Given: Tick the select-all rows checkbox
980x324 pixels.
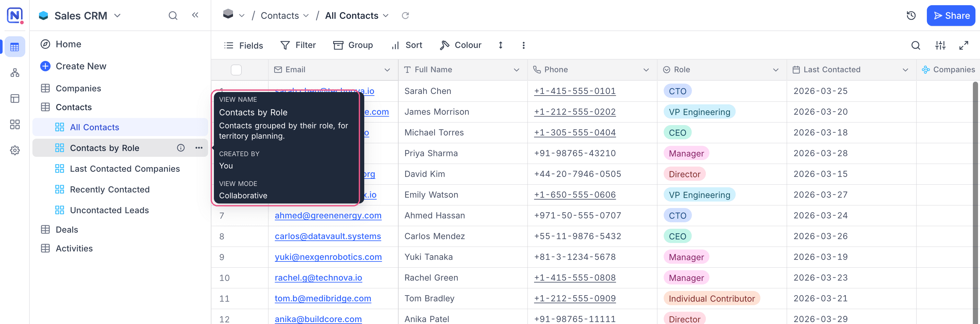Looking at the screenshot, I should pyautogui.click(x=236, y=70).
